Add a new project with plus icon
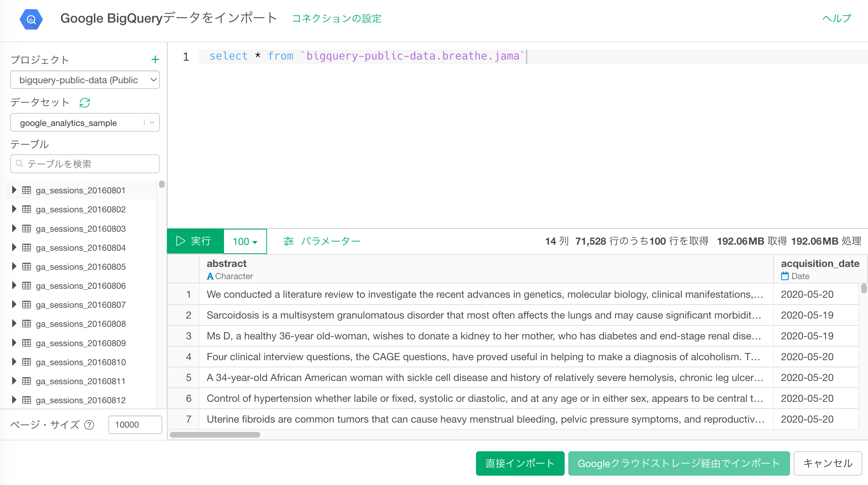The width and height of the screenshot is (868, 485). [x=155, y=59]
